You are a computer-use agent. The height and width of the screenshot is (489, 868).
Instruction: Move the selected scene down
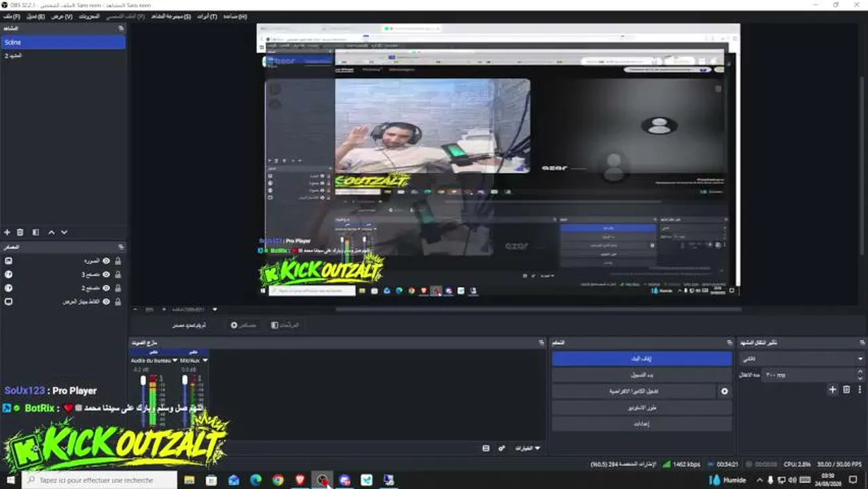[65, 232]
